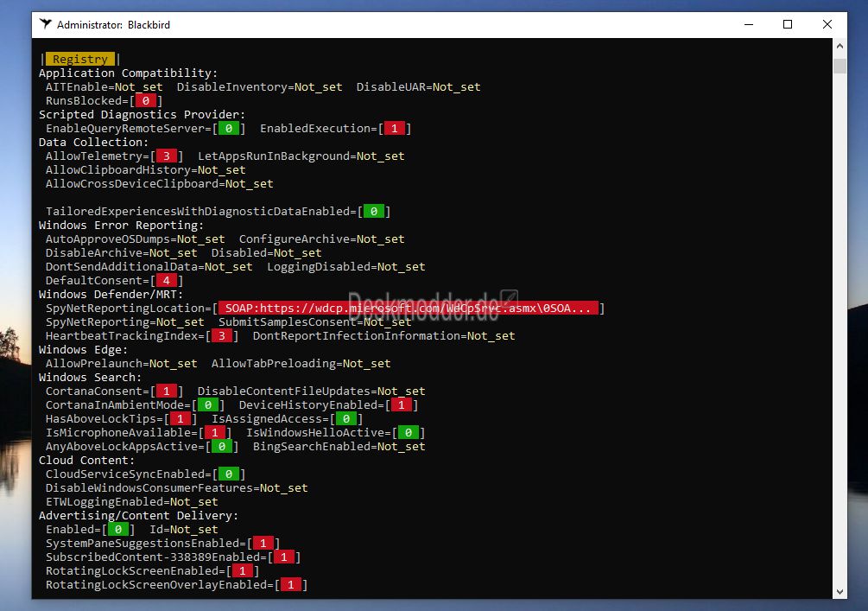The height and width of the screenshot is (611, 868).
Task: Click the 'Application Compatibility:' heading
Action: tap(129, 73)
